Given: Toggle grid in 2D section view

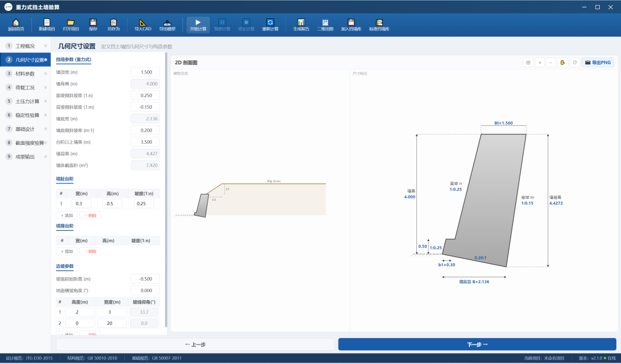Looking at the screenshot, I should [x=528, y=63].
